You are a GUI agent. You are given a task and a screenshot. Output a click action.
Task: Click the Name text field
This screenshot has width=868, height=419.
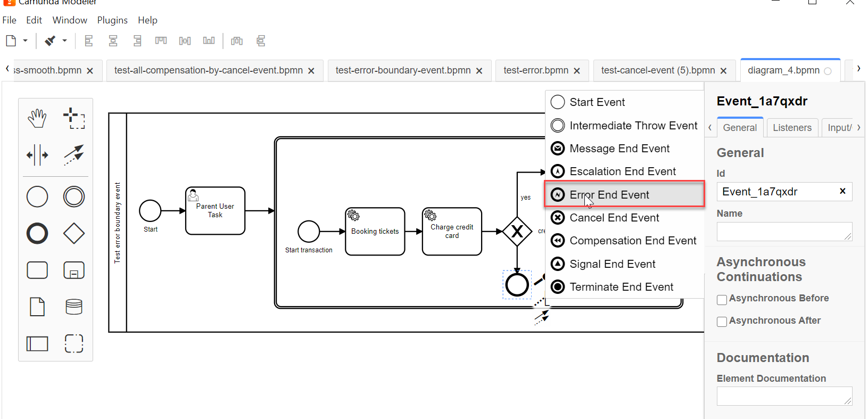click(x=784, y=232)
